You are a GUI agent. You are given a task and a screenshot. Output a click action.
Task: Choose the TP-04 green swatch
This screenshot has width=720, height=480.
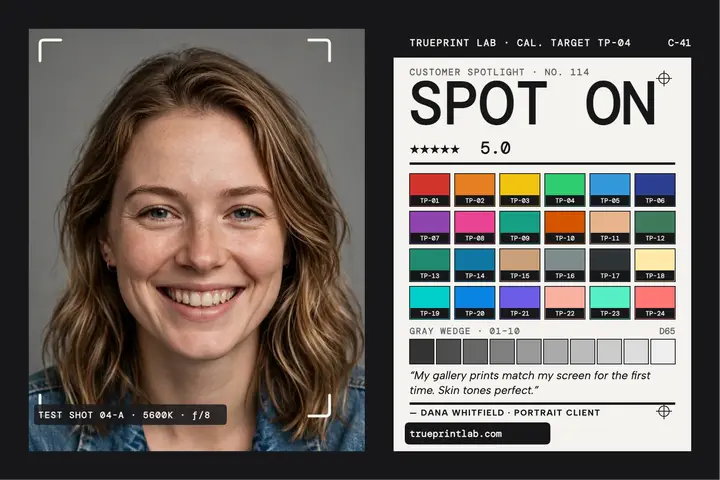coord(565,190)
